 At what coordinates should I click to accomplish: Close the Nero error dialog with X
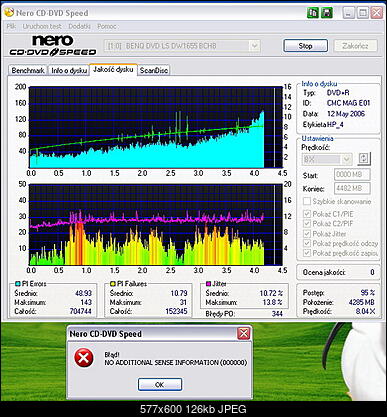pos(244,333)
